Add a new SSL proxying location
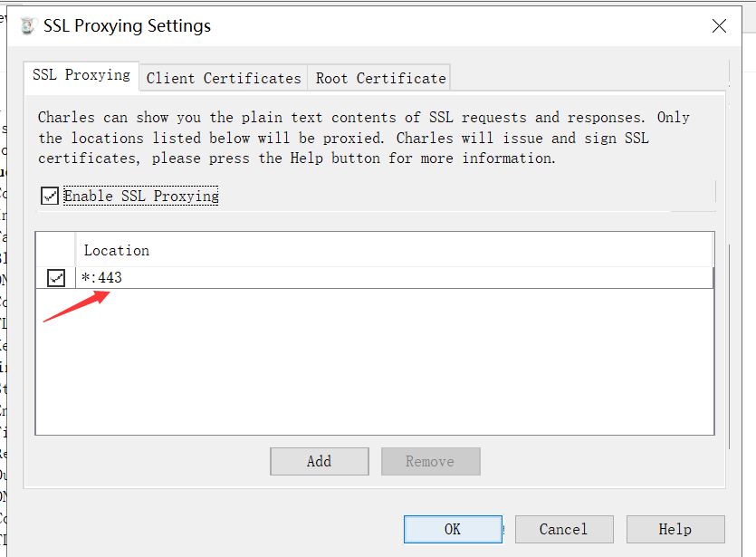756x557 pixels. click(x=320, y=462)
